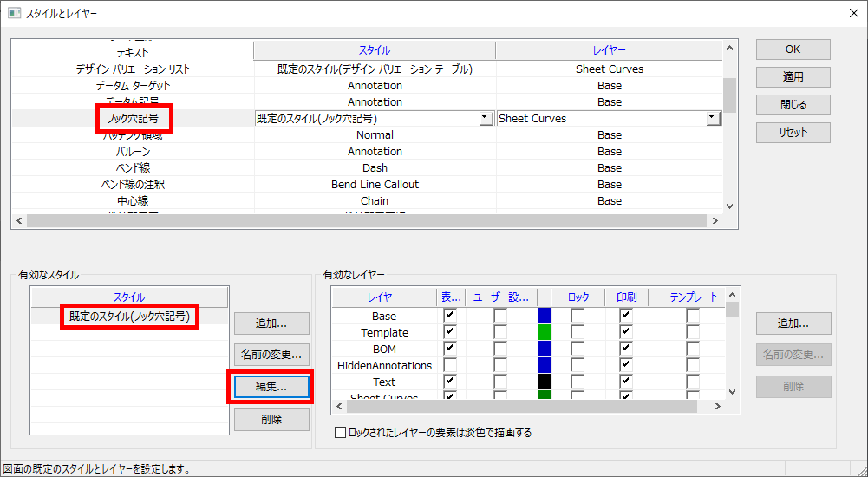Image resolution: width=868 pixels, height=477 pixels.
Task: Click top table horizontal scrollbar right arrow
Action: [x=715, y=221]
